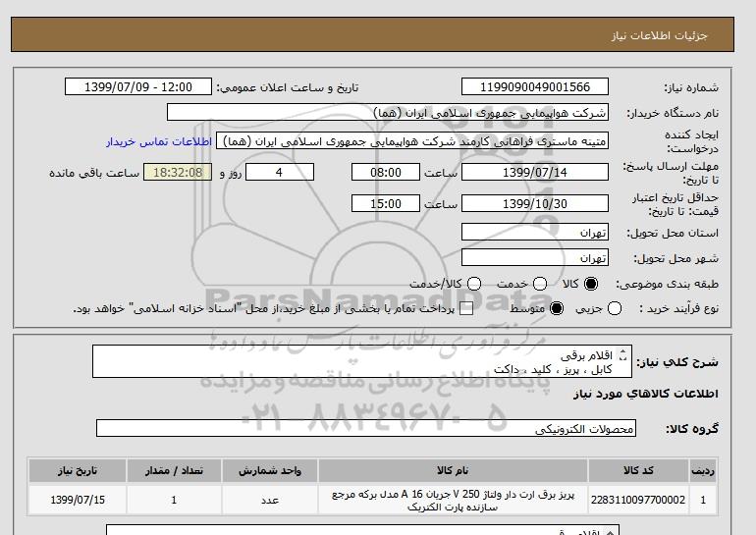Click the public announcement date field
Viewport: 756px width, 535px height.
[138, 86]
